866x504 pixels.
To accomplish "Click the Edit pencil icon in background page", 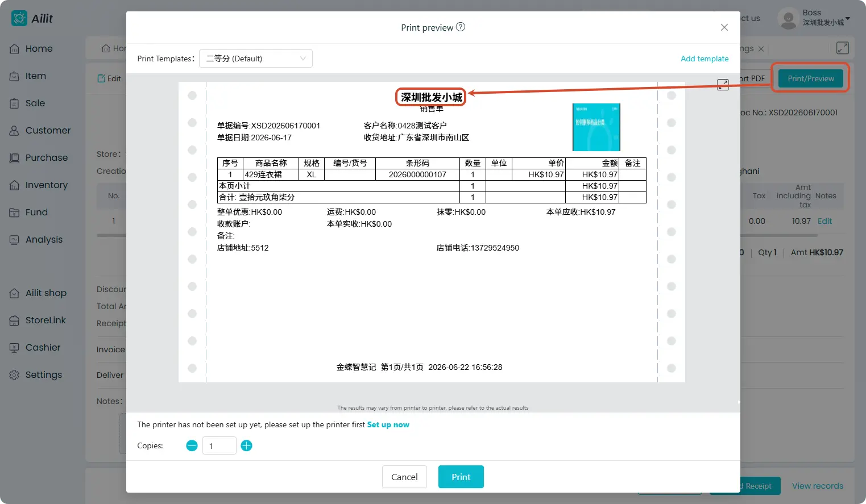I will click(101, 78).
